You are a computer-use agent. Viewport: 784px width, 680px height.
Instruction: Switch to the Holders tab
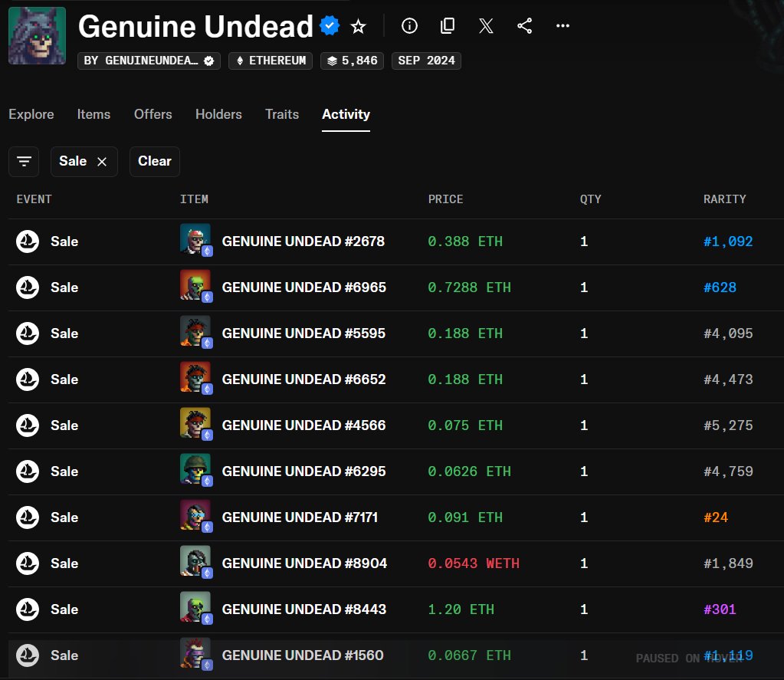click(x=218, y=114)
